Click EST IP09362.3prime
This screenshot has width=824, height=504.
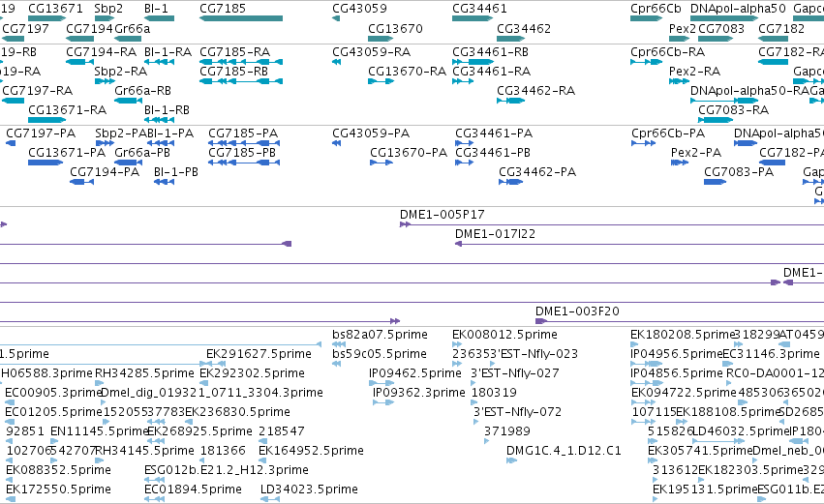point(383,402)
